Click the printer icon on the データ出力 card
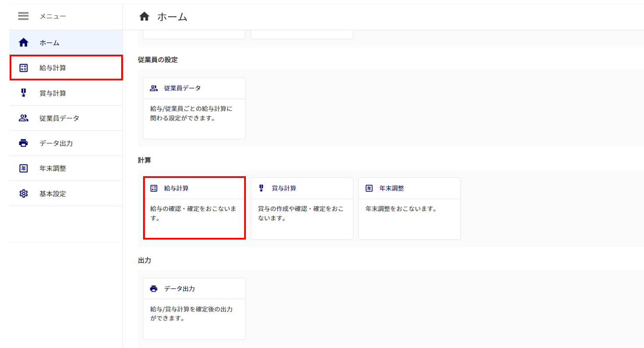Image resolution: width=644 pixels, height=348 pixels. tap(154, 289)
